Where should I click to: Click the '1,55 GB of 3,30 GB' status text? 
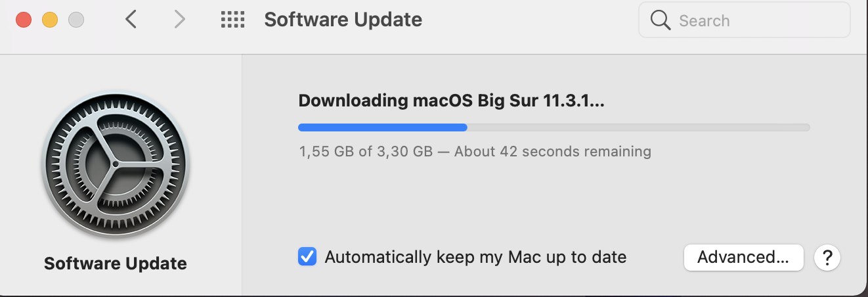tap(366, 152)
